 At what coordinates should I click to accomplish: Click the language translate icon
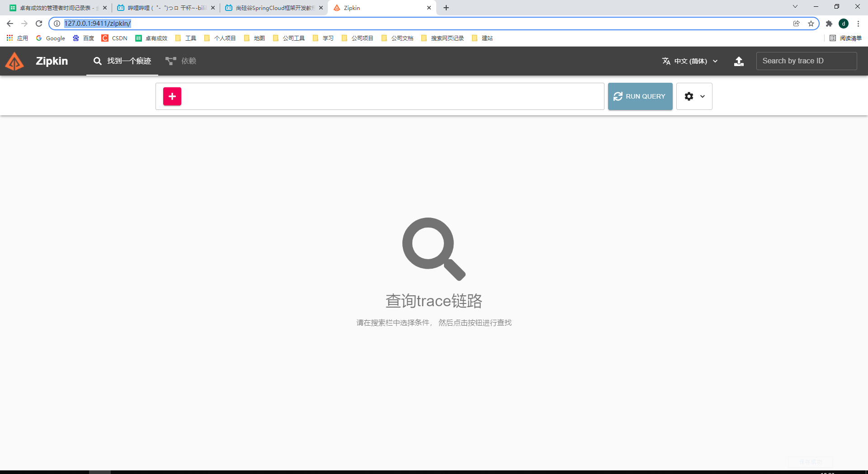[666, 61]
